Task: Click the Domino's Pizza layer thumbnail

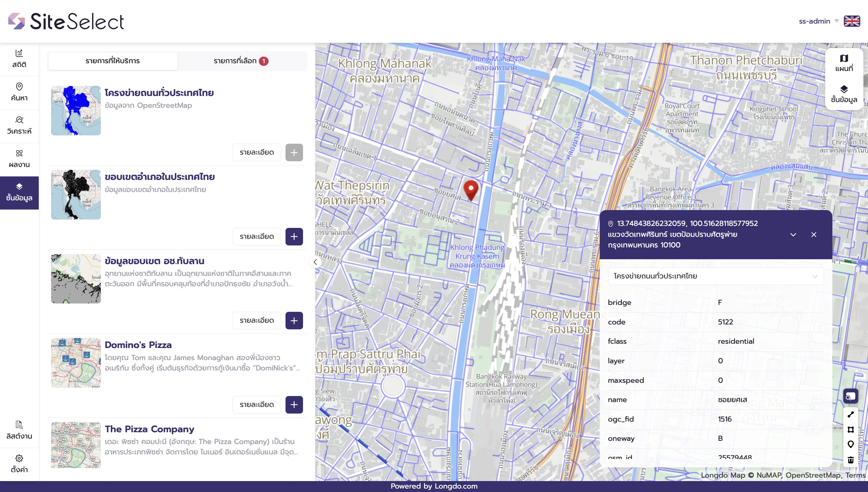Action: [x=76, y=363]
